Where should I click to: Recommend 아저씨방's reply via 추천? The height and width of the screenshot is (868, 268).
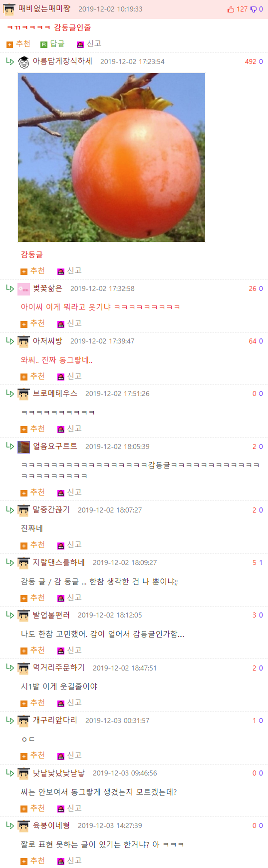pyautogui.click(x=33, y=376)
